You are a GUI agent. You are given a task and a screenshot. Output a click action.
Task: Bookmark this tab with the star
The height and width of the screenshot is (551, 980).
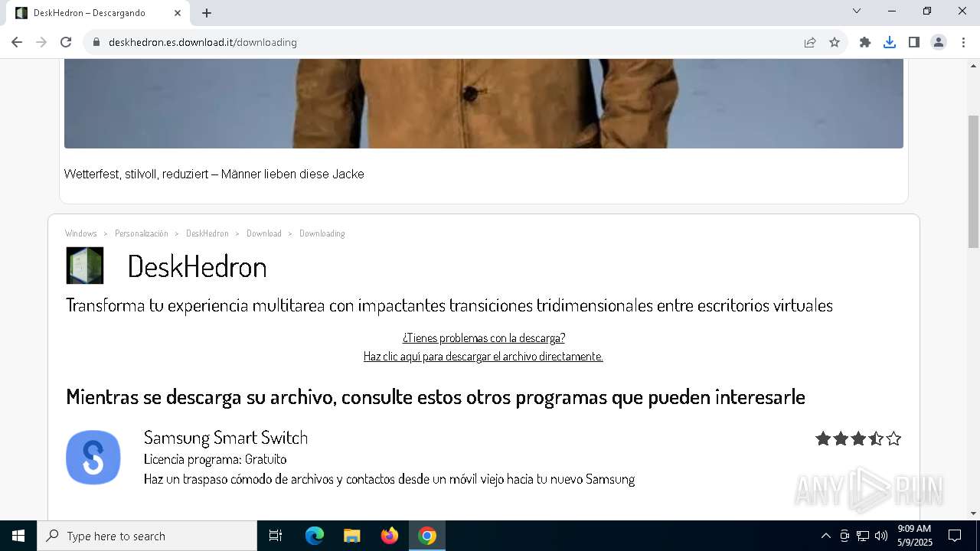point(835,42)
